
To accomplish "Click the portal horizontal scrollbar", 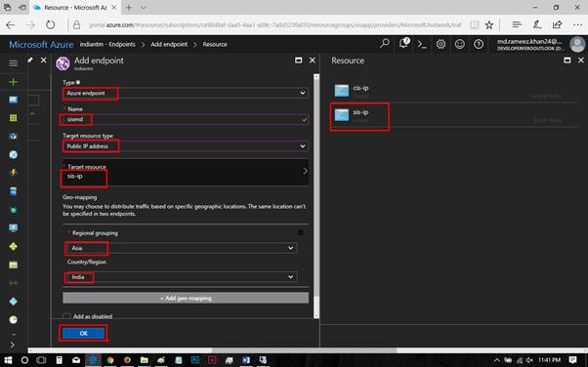I will (x=305, y=350).
